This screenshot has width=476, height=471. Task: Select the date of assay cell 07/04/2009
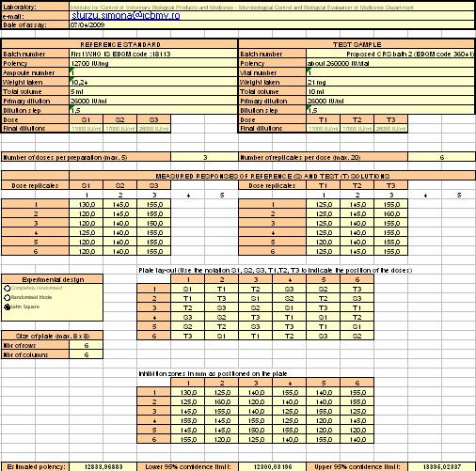pos(272,25)
